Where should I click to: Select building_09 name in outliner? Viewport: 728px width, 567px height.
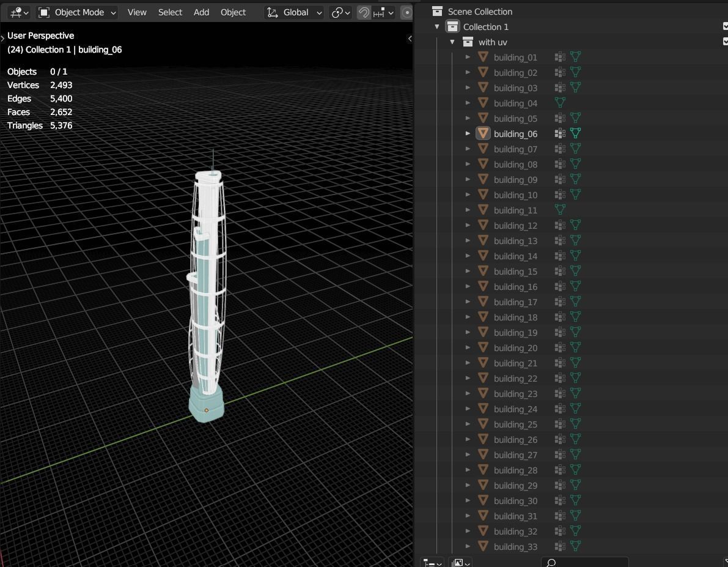coord(515,180)
